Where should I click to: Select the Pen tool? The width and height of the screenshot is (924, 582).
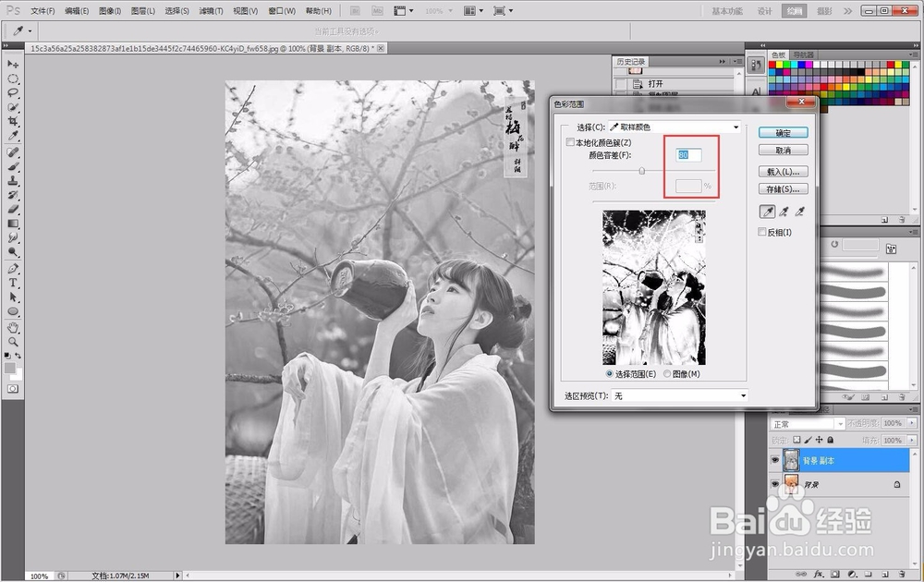[13, 269]
